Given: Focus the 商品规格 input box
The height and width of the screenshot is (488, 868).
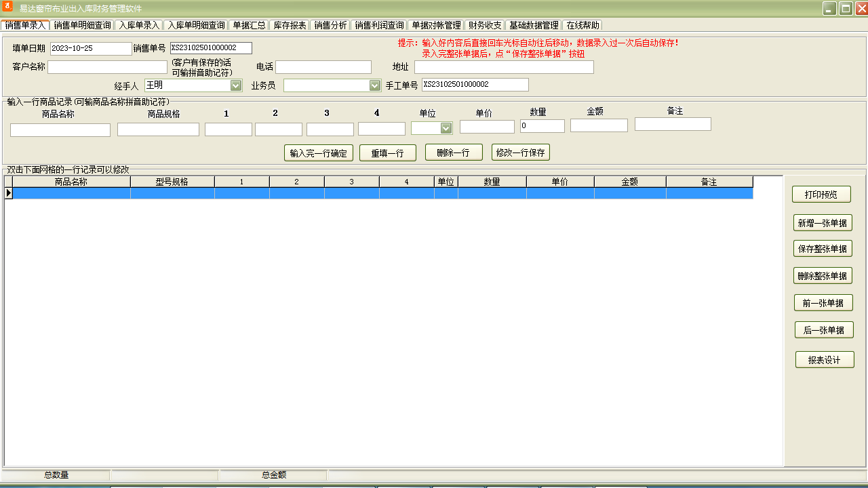Looking at the screenshot, I should coord(158,129).
